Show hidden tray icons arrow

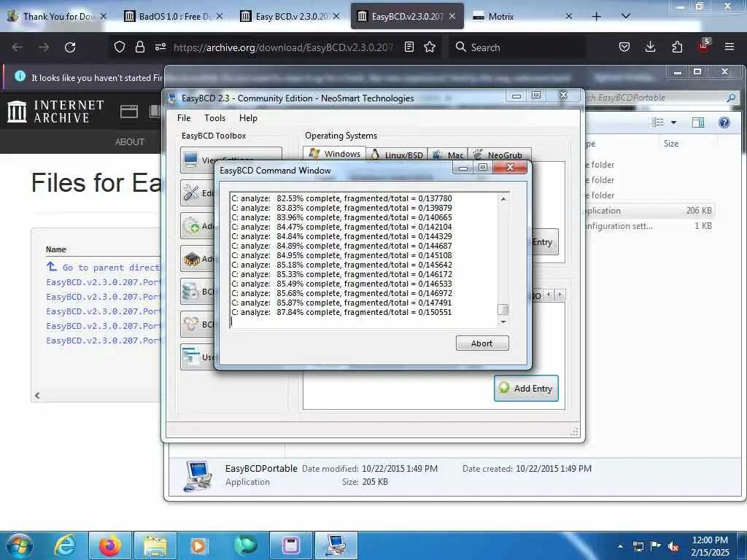point(620,546)
